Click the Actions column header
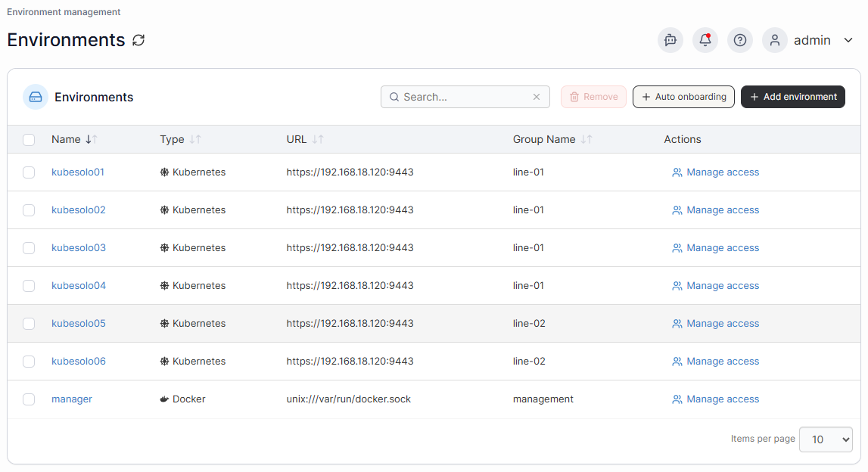Image resolution: width=868 pixels, height=472 pixels. tap(682, 139)
